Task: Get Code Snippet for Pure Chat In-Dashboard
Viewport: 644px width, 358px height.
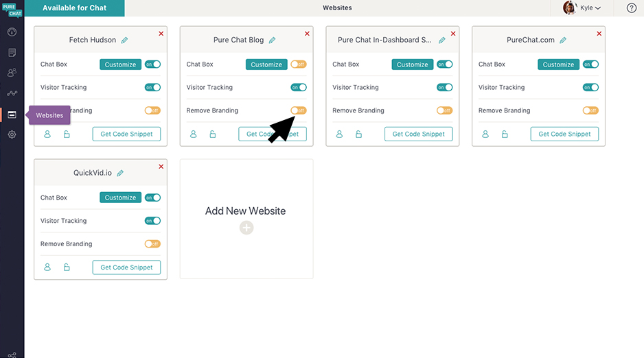Action: coord(419,134)
